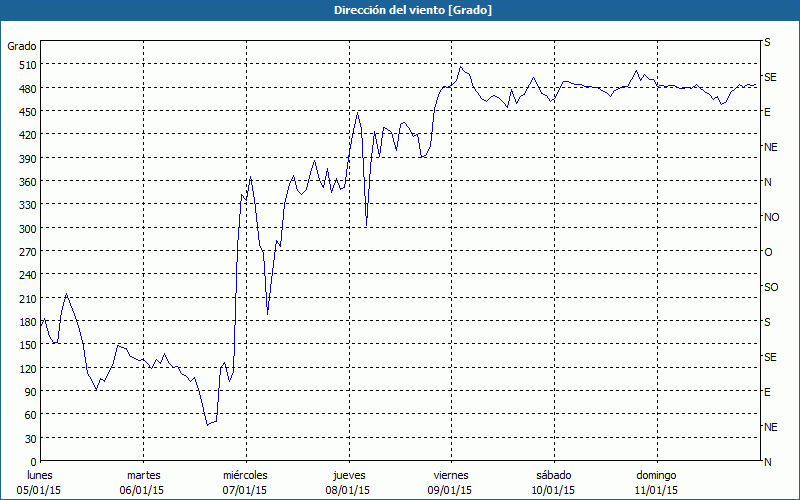Click the domingo 11/01/15 date label

(657, 482)
